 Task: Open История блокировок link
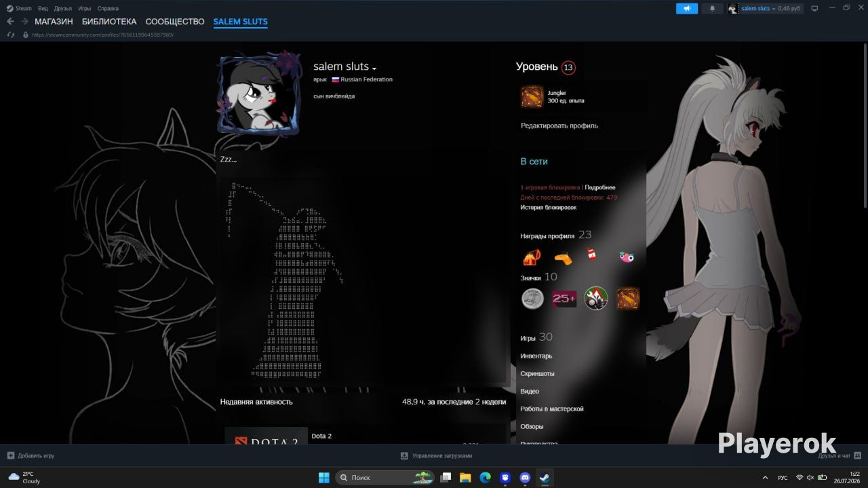pos(549,208)
